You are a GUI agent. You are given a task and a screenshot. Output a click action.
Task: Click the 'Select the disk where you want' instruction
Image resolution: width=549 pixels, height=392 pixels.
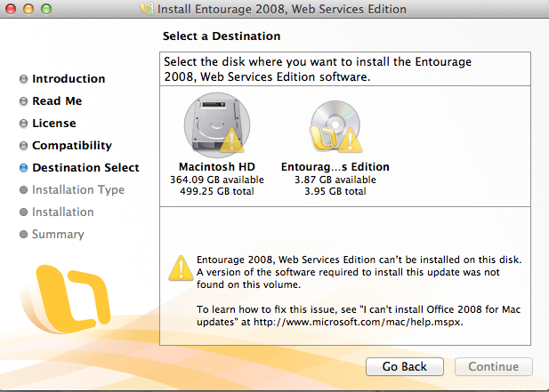[x=318, y=69]
